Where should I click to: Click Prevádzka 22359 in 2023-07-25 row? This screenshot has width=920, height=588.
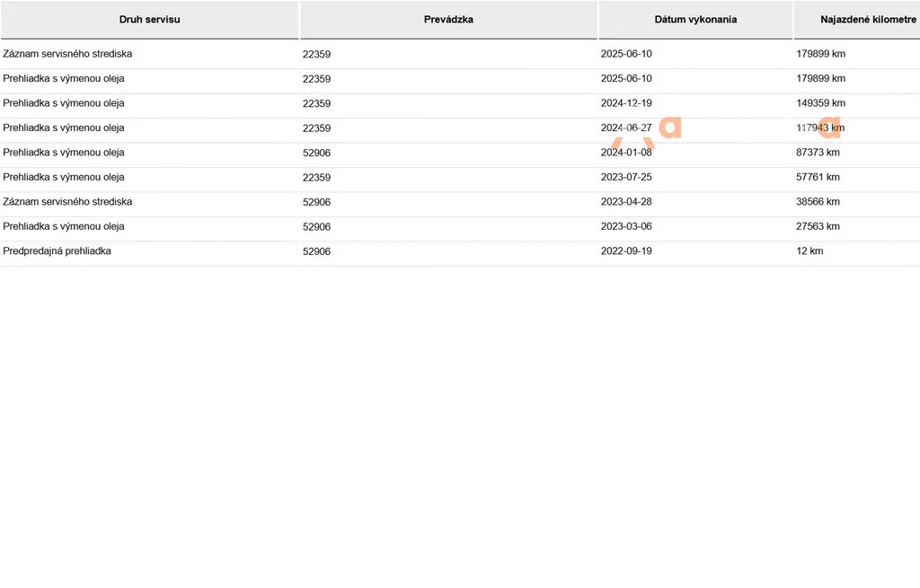317,178
